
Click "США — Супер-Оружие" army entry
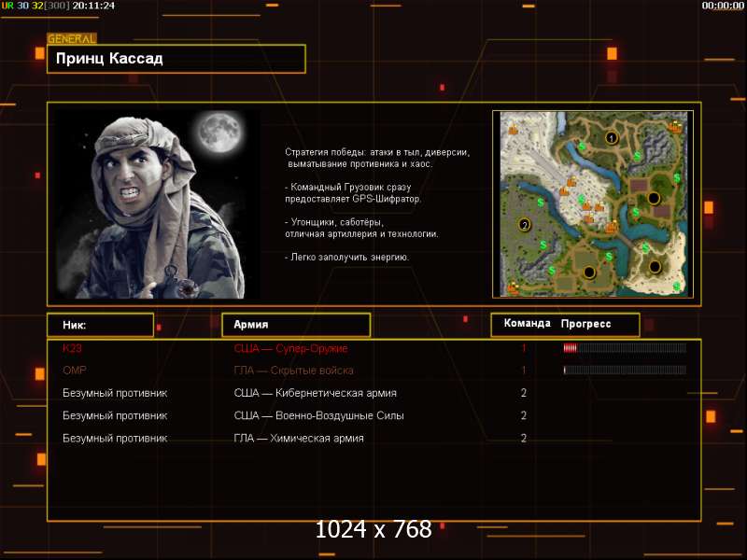[290, 348]
